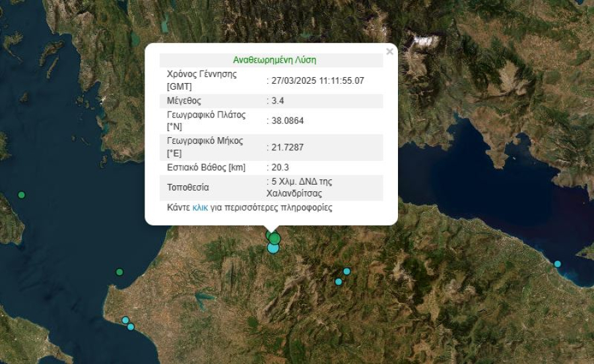
Task: Close the earthquake info popup
Action: pos(389,51)
